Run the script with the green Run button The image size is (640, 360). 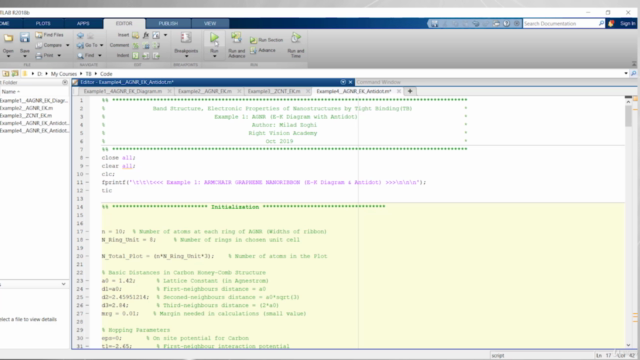(x=214, y=38)
